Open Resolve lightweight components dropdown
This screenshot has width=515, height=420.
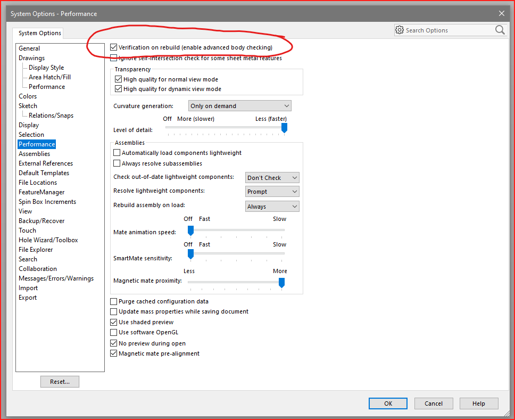coord(272,192)
